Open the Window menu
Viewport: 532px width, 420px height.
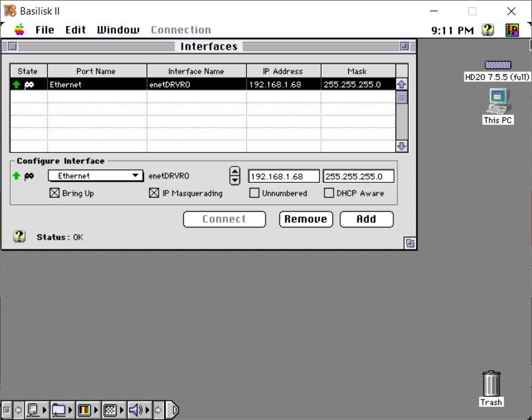coord(118,30)
